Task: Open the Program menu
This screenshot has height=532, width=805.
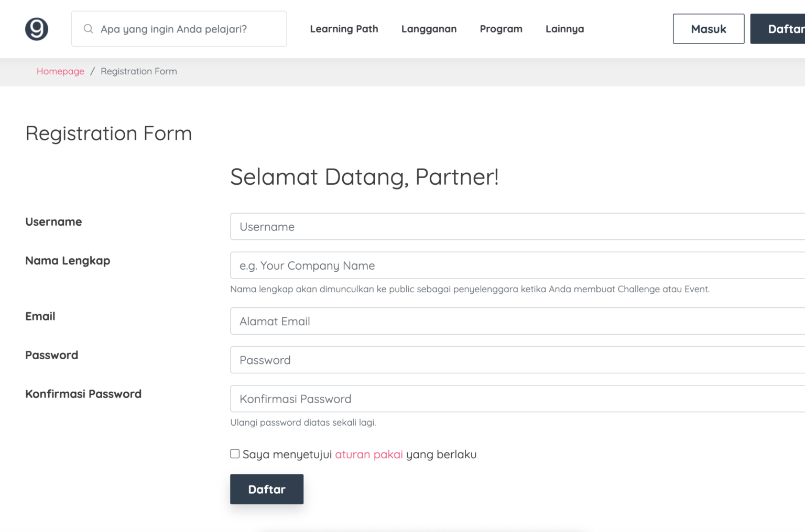Action: [x=501, y=29]
